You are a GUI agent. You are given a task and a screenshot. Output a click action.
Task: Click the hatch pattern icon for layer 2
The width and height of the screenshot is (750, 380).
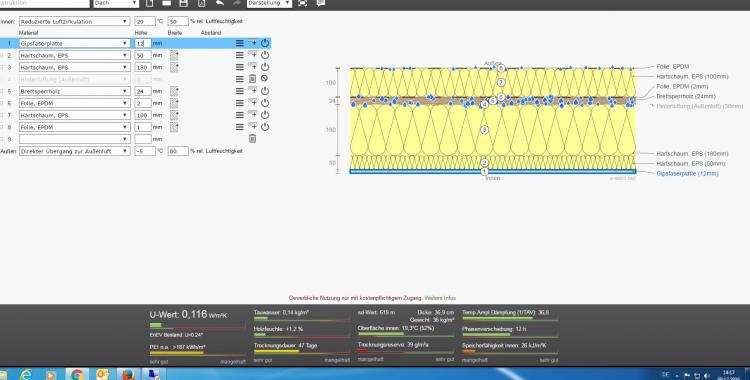(x=174, y=55)
